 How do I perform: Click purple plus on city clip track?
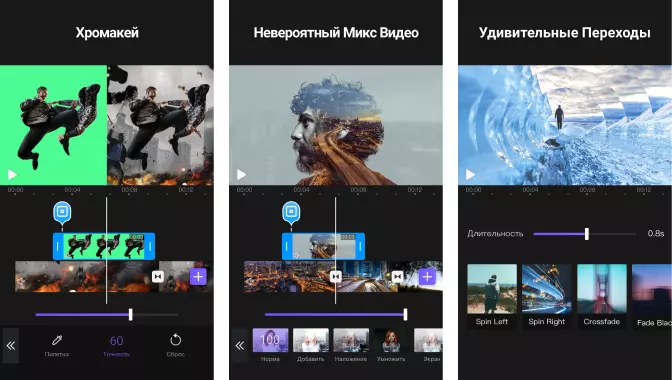[x=427, y=277]
